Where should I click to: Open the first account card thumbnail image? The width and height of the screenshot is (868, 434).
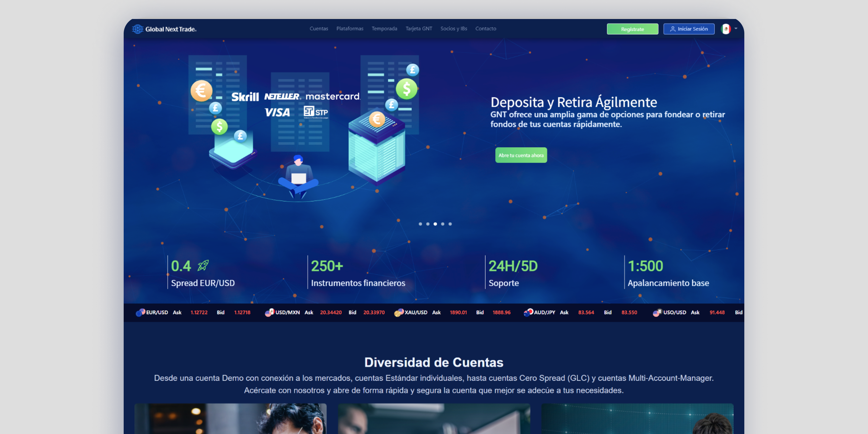pyautogui.click(x=231, y=419)
